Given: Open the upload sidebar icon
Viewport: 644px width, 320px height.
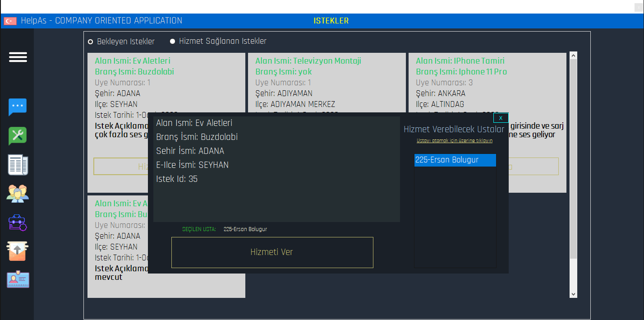Looking at the screenshot, I should pyautogui.click(x=18, y=251).
